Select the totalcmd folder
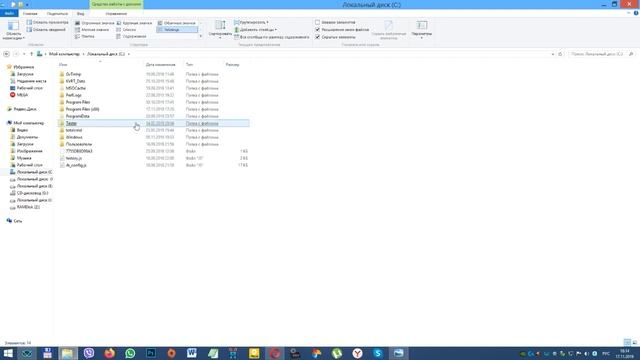This screenshot has width=640, height=360. [74, 130]
